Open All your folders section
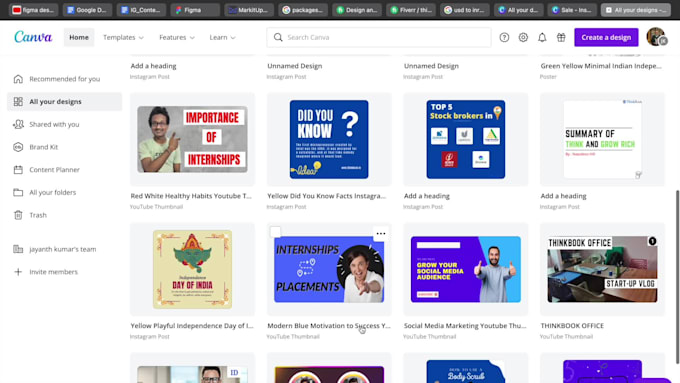 [65, 192]
